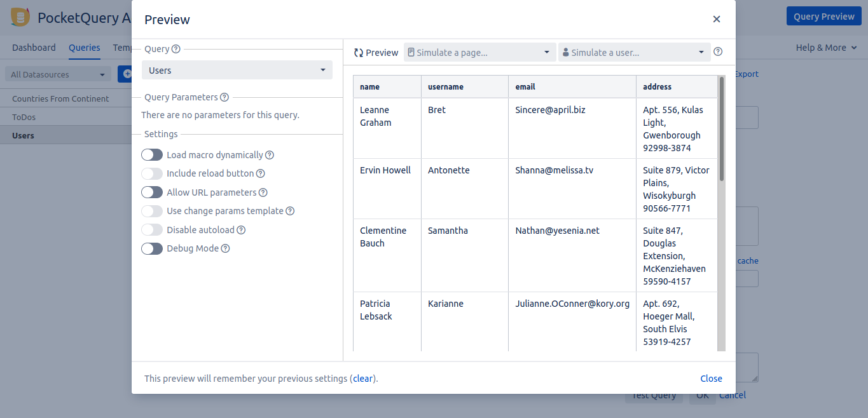868x418 pixels.
Task: Open the Simulate a user dropdown
Action: 634,53
